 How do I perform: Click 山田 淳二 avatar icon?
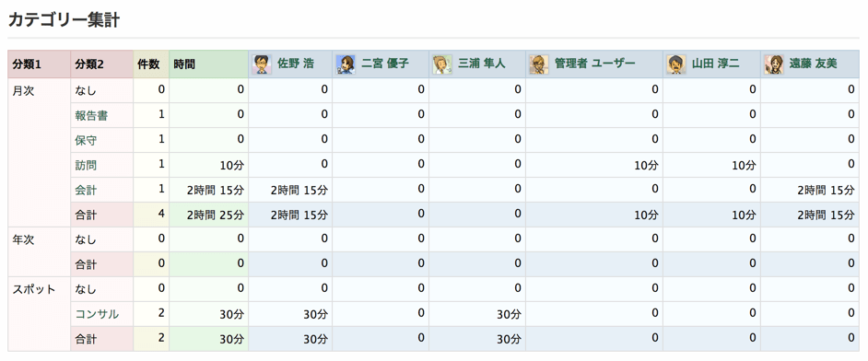pos(676,64)
